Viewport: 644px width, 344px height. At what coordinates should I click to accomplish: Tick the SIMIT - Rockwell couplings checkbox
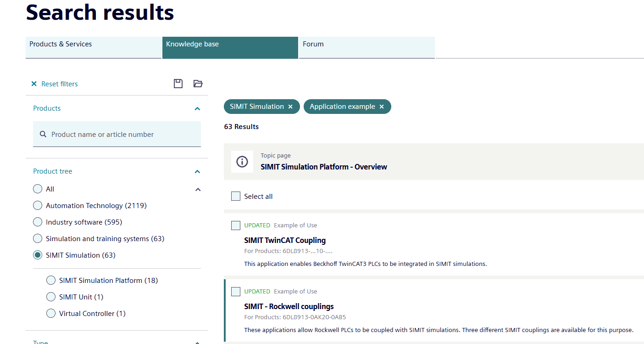tap(236, 292)
